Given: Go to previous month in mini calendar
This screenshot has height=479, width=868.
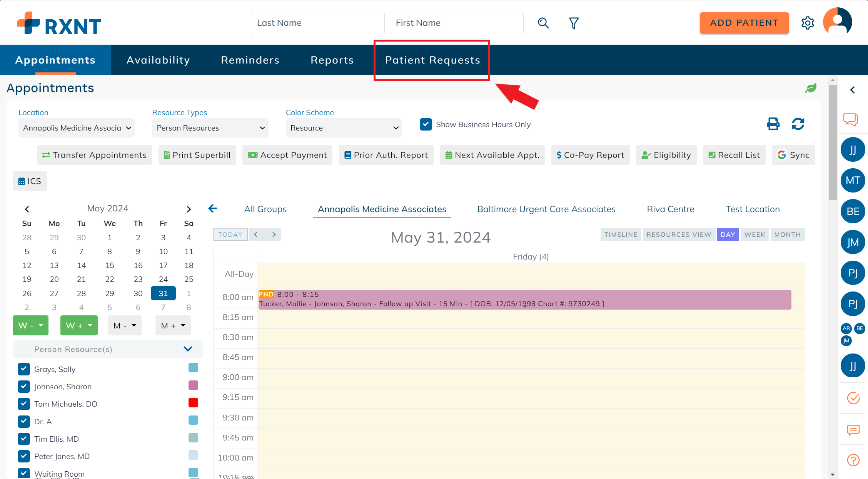Looking at the screenshot, I should coord(27,209).
